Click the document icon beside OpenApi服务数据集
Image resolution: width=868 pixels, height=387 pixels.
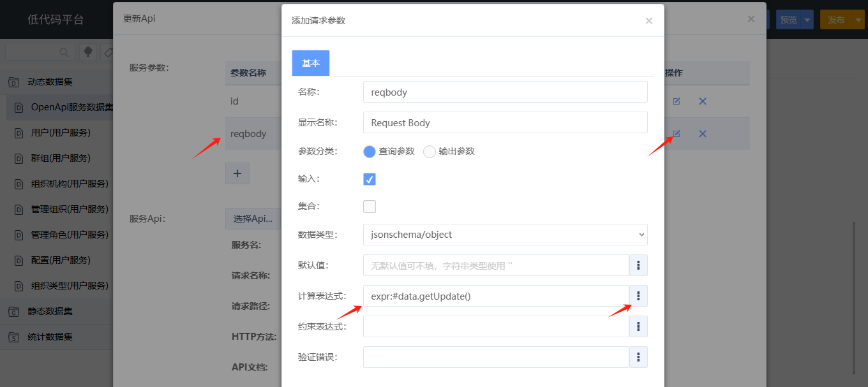[x=19, y=108]
